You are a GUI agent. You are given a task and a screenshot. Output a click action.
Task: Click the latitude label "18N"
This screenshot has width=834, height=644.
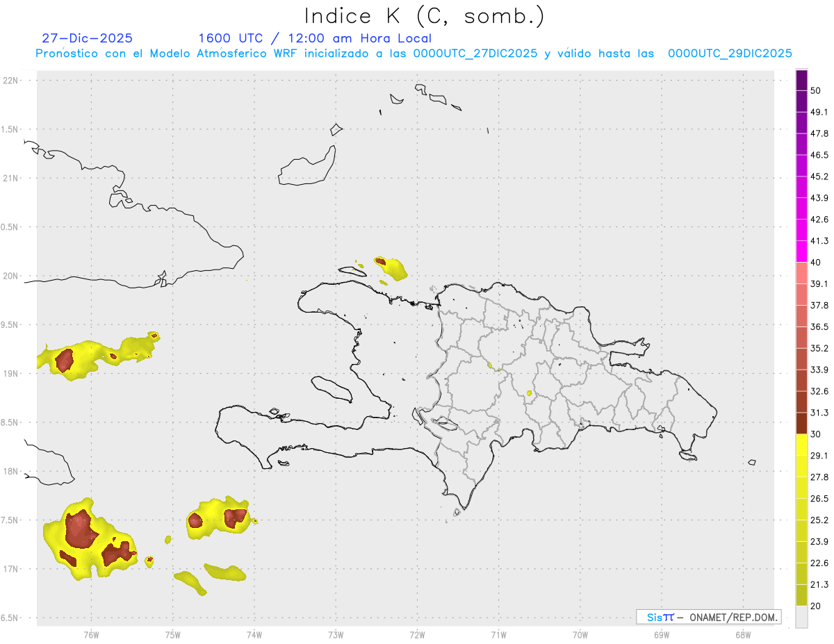pos(13,472)
